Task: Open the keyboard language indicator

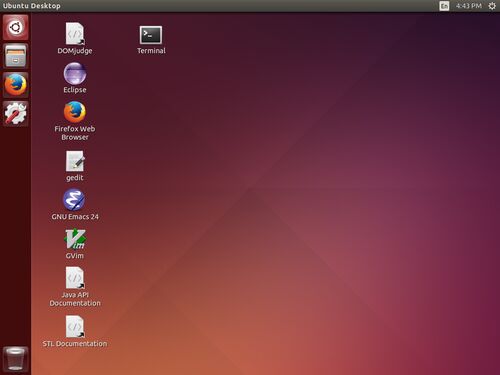Action: coord(444,6)
